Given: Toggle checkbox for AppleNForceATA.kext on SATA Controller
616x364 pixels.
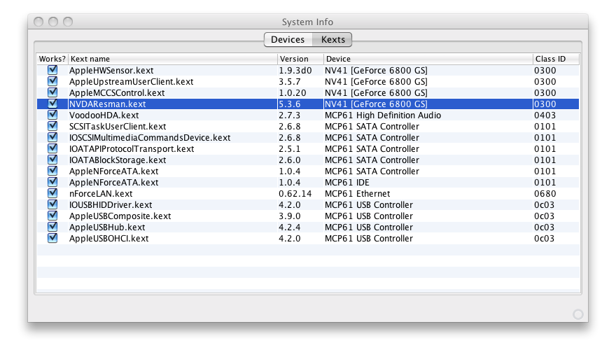Looking at the screenshot, I should [x=52, y=171].
